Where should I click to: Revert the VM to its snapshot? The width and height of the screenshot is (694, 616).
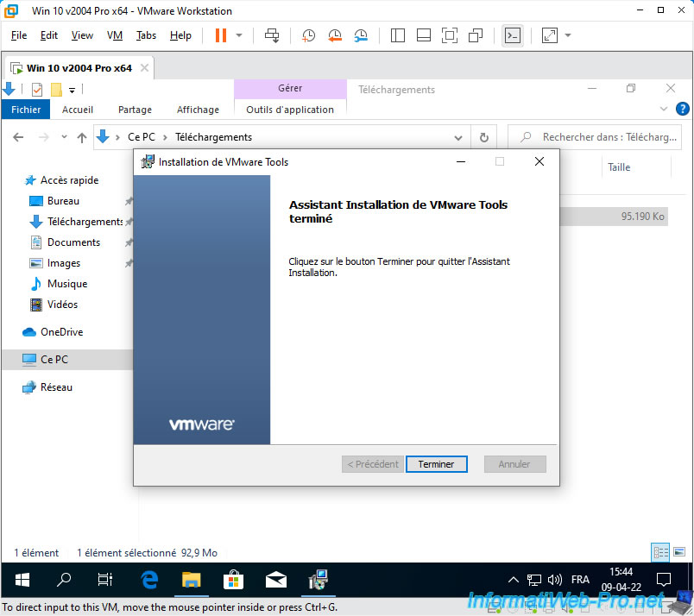335,35
